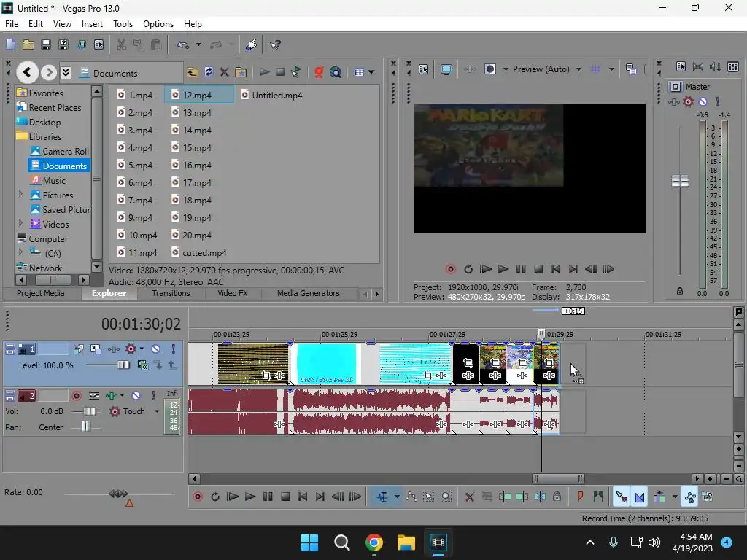This screenshot has height=560, width=747.
Task: Expand the Videos library tree node
Action: tap(20, 224)
